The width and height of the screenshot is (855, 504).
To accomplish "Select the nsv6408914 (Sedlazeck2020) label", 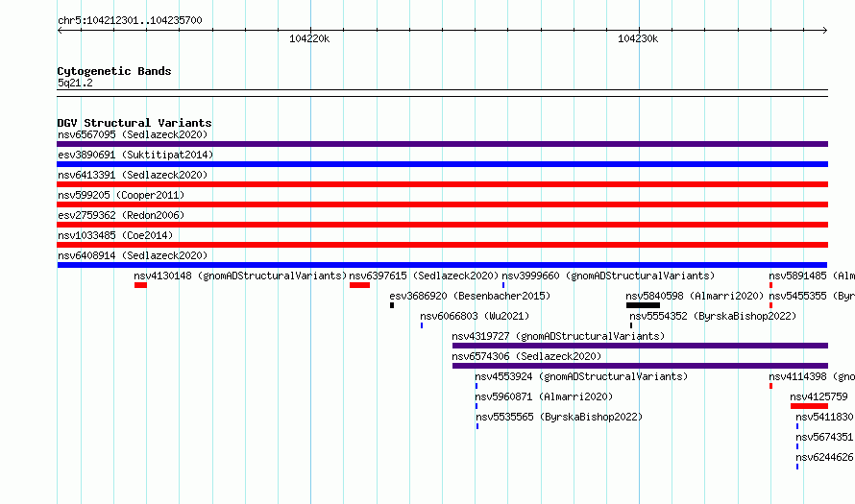I will (133, 255).
